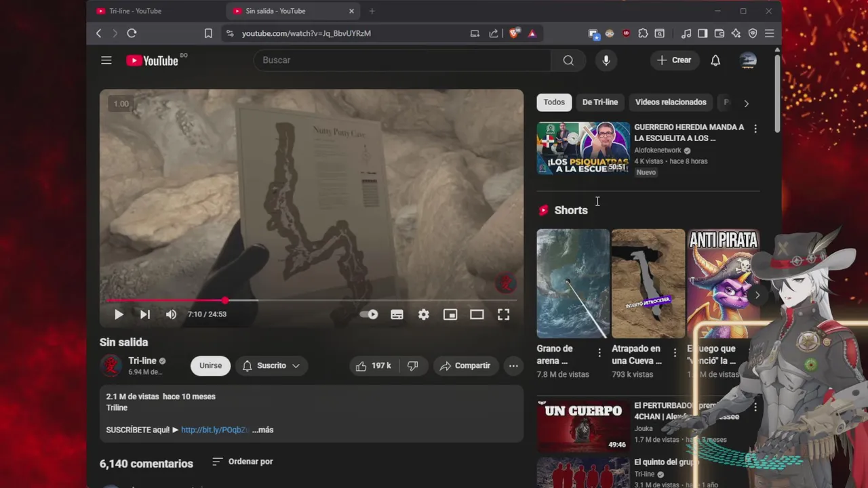Play the video
This screenshot has width=868, height=488.
119,314
